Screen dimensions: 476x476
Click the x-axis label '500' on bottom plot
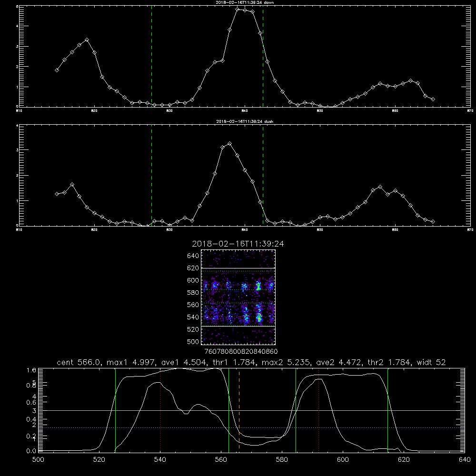click(x=38, y=460)
